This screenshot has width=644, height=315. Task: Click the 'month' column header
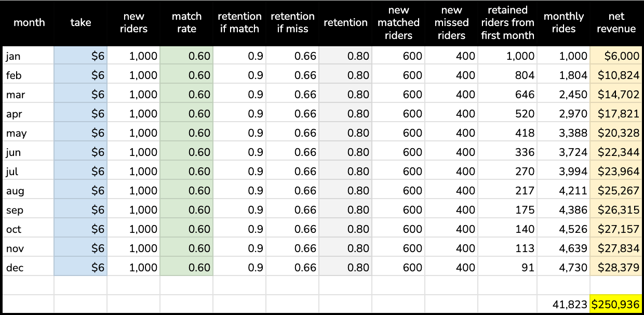point(28,23)
